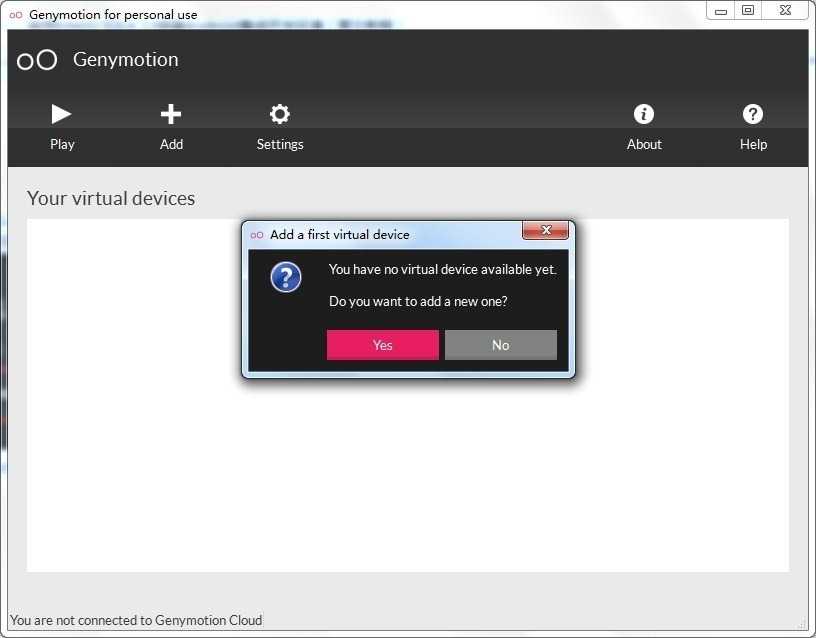Click the 'You are not connected to Genymotion Cloud' status
Viewport: 816px width, 638px height.
pos(136,620)
